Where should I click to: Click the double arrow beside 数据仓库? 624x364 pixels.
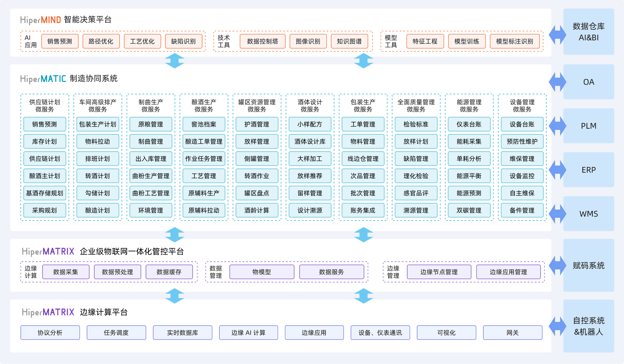click(x=557, y=35)
